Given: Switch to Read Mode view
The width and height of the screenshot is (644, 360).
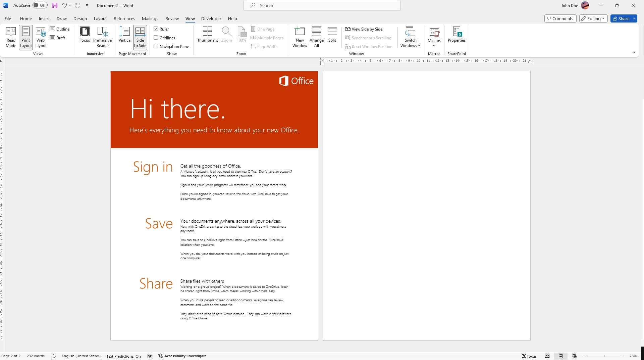Looking at the screenshot, I should pyautogui.click(x=11, y=37).
